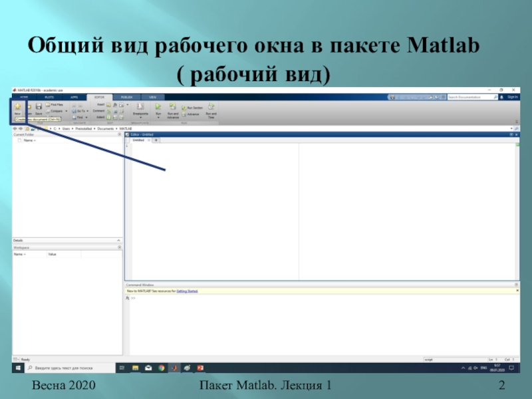The width and height of the screenshot is (532, 399).
Task: Sort Current Folder by Name column
Action: 30,140
